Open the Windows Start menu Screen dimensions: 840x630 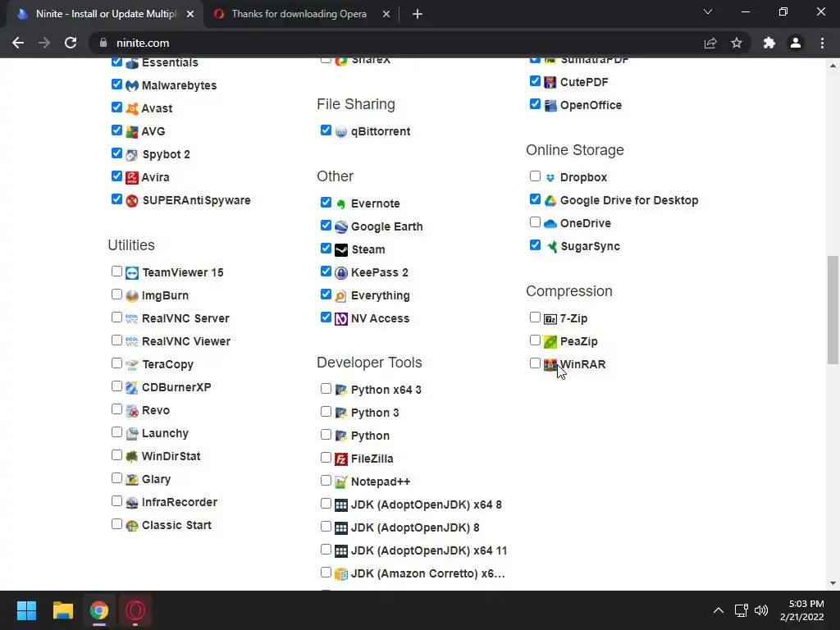(x=26, y=610)
